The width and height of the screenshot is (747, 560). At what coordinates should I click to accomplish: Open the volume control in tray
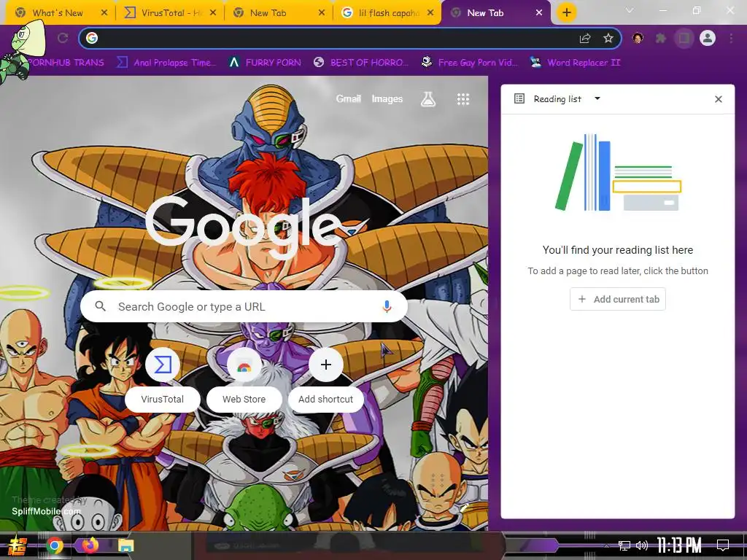(642, 545)
